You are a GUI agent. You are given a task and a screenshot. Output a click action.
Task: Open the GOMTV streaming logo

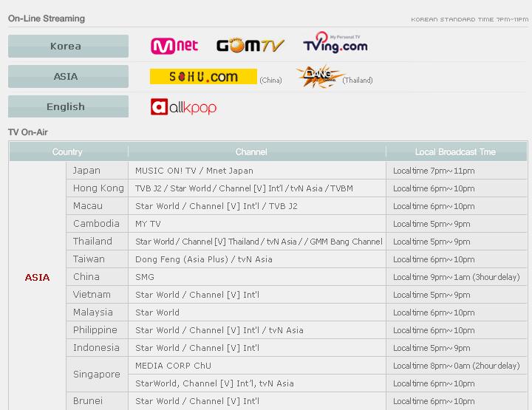click(x=250, y=46)
